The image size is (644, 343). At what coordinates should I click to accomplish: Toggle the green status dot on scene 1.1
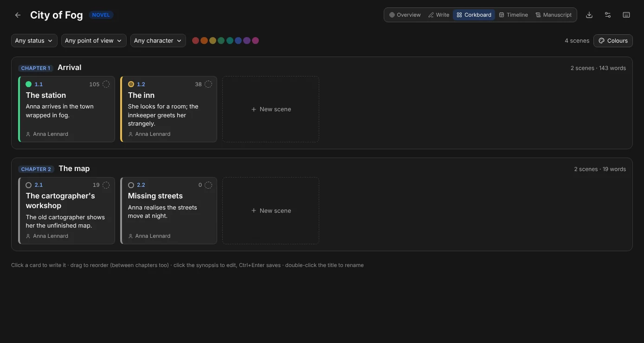[28, 84]
